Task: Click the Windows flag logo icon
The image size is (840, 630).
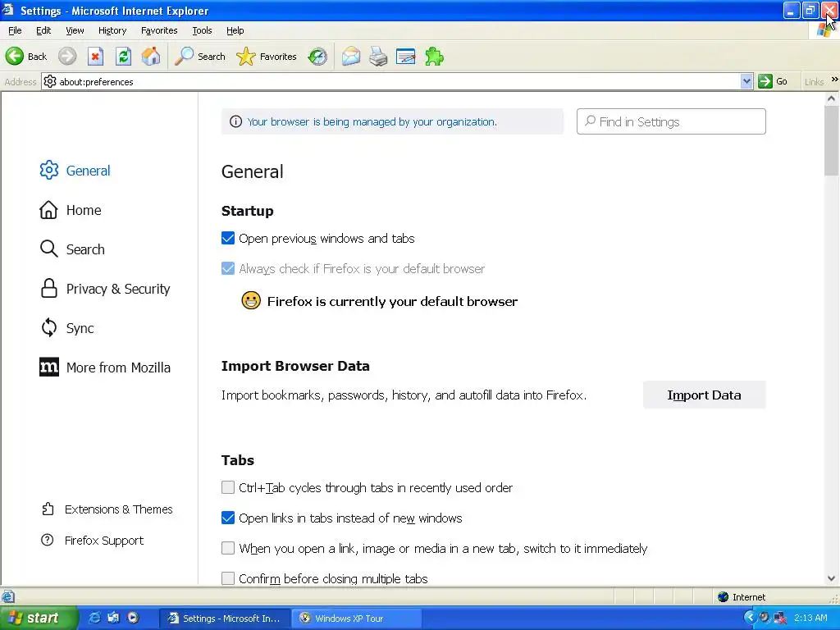Action: 824,30
